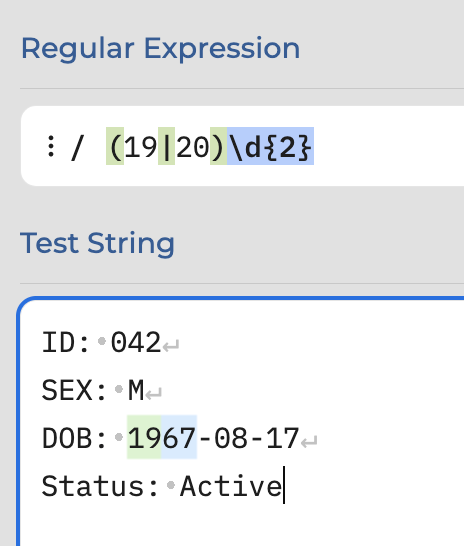Click the -08-17 part of the DOB line

(x=248, y=438)
